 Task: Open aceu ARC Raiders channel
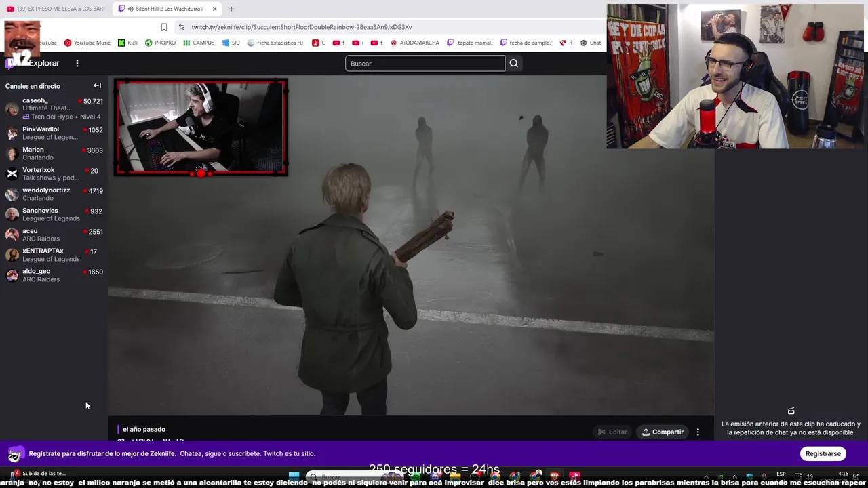[x=54, y=235]
